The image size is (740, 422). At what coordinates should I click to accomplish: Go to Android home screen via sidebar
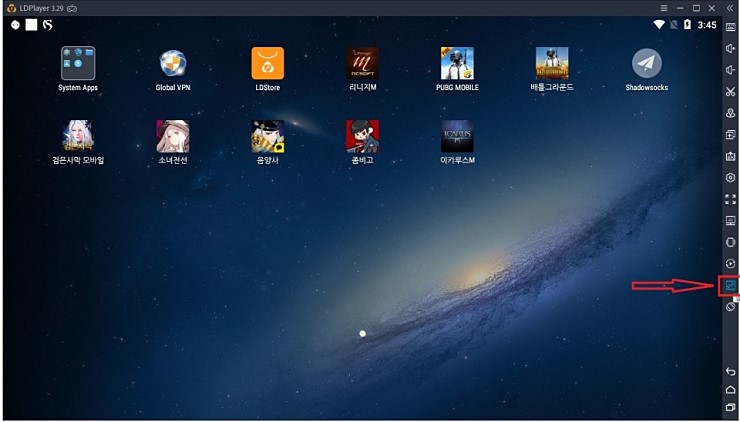(x=730, y=389)
